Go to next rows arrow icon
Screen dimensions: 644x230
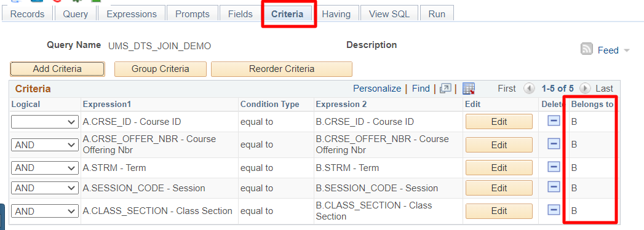[585, 89]
